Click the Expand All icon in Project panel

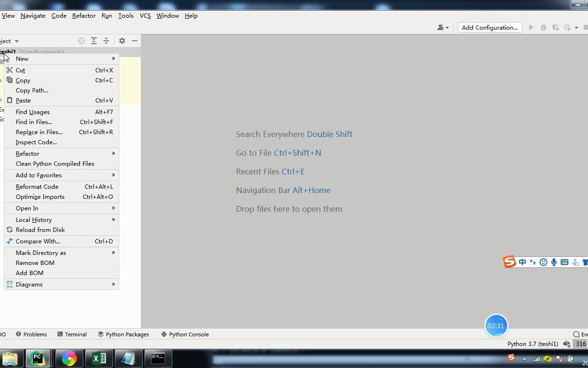[x=94, y=41]
